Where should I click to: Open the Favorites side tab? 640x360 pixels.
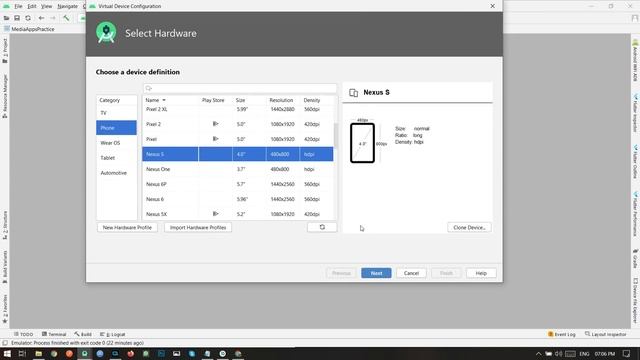tap(5, 309)
